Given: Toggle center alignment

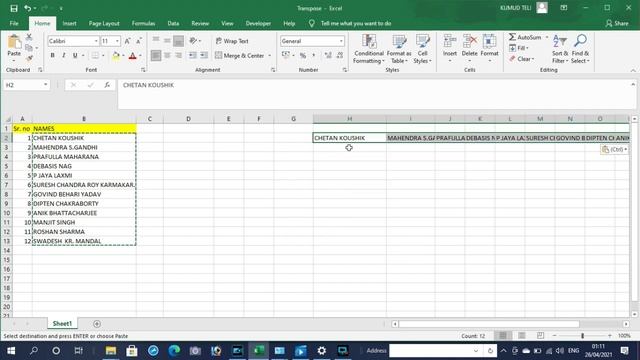Looking at the screenshot, I should click(167, 55).
